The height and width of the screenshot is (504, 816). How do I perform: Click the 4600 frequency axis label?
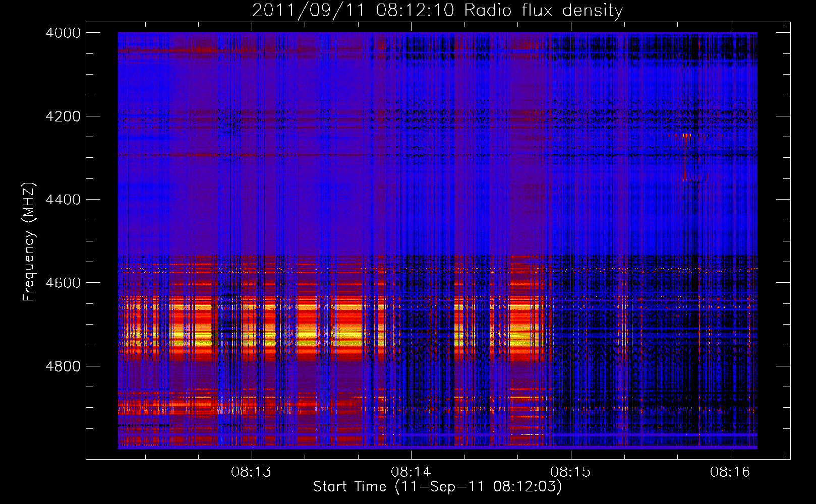[x=63, y=283]
